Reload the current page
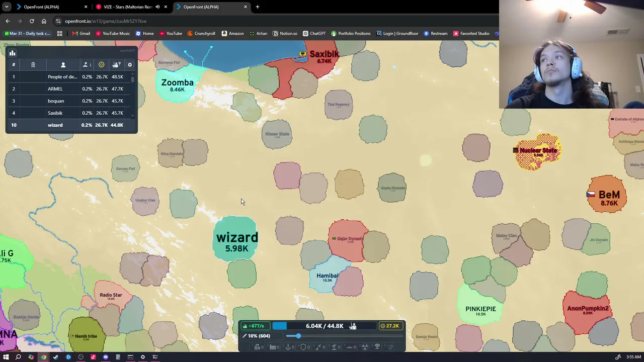The image size is (644, 362). pyautogui.click(x=32, y=21)
